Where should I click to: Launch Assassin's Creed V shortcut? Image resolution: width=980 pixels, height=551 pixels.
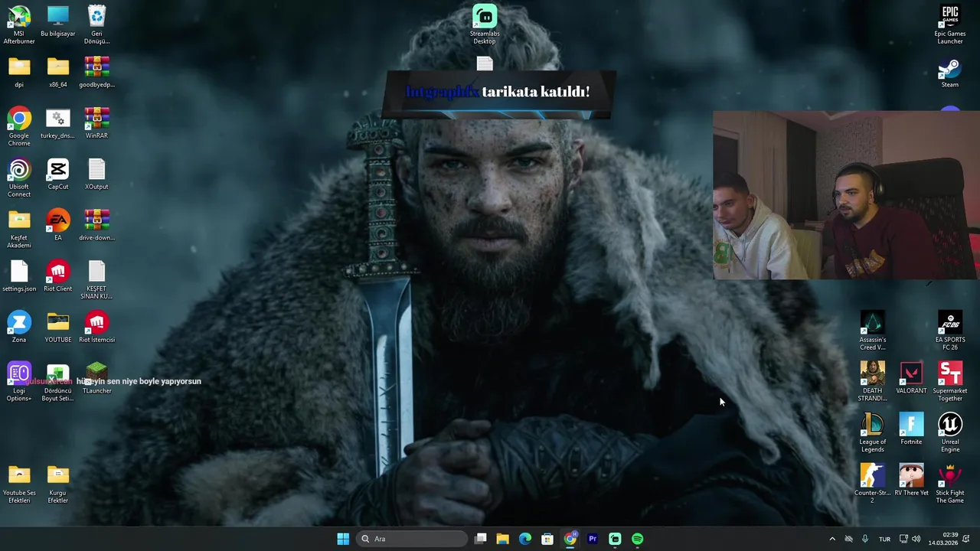pos(873,331)
